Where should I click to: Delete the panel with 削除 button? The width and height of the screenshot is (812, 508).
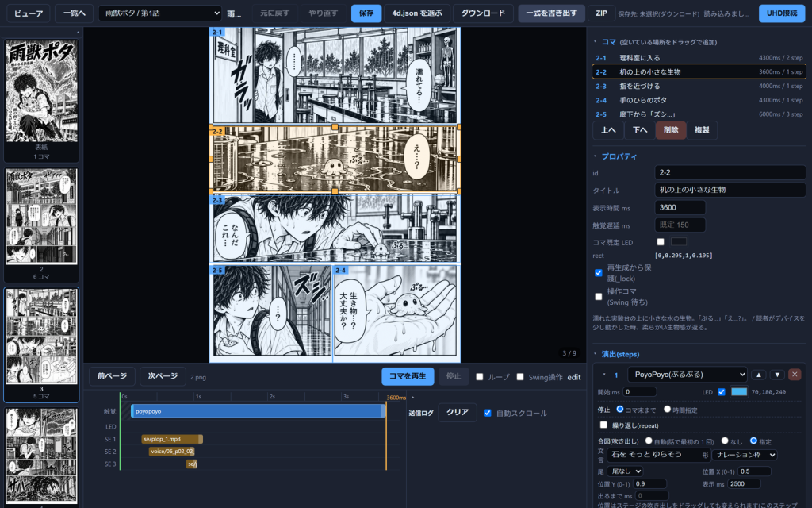tap(671, 129)
